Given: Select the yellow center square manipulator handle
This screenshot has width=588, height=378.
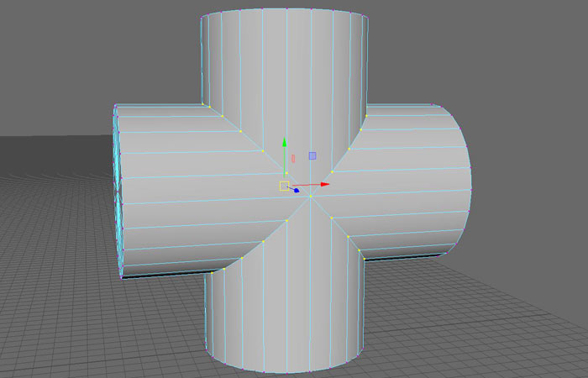Looking at the screenshot, I should pyautogui.click(x=284, y=185).
